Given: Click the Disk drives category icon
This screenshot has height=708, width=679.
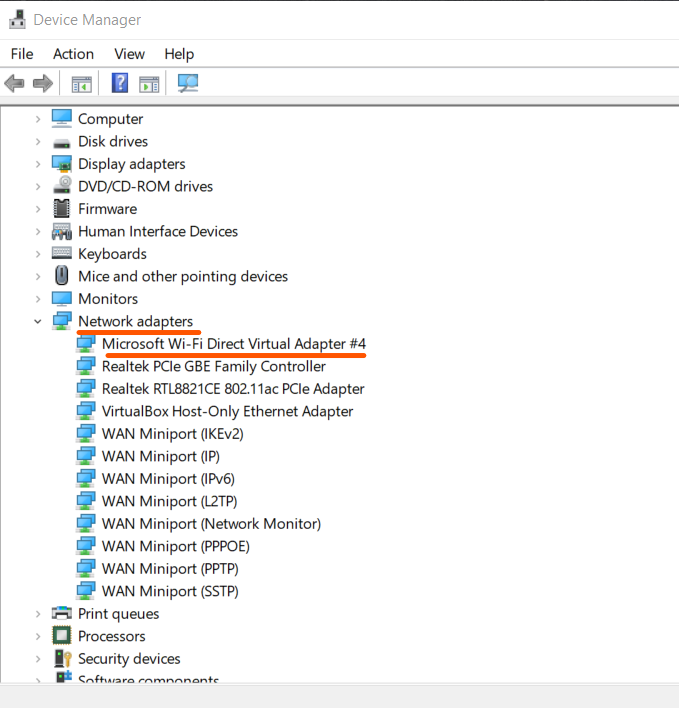Looking at the screenshot, I should coord(61,144).
